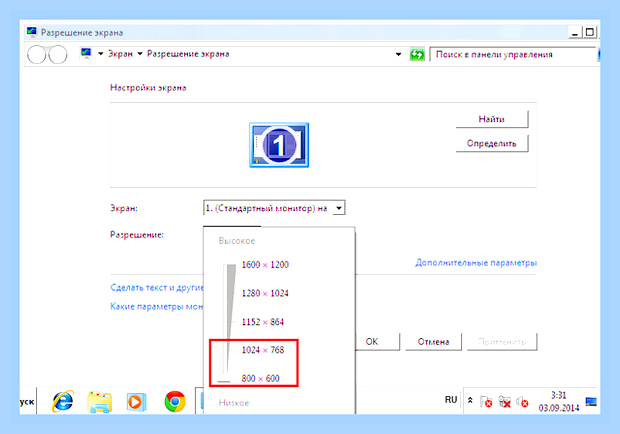Click the Найти button

click(x=491, y=119)
